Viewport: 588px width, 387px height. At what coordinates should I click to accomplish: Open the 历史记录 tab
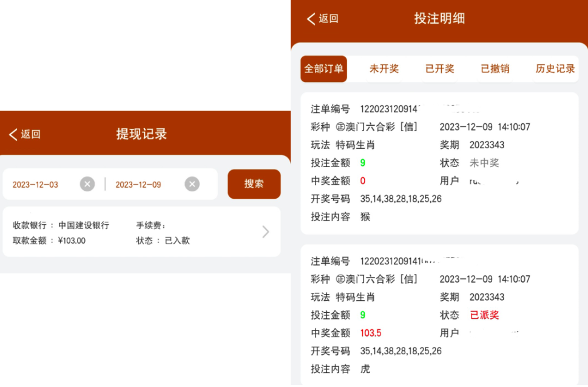click(x=555, y=69)
